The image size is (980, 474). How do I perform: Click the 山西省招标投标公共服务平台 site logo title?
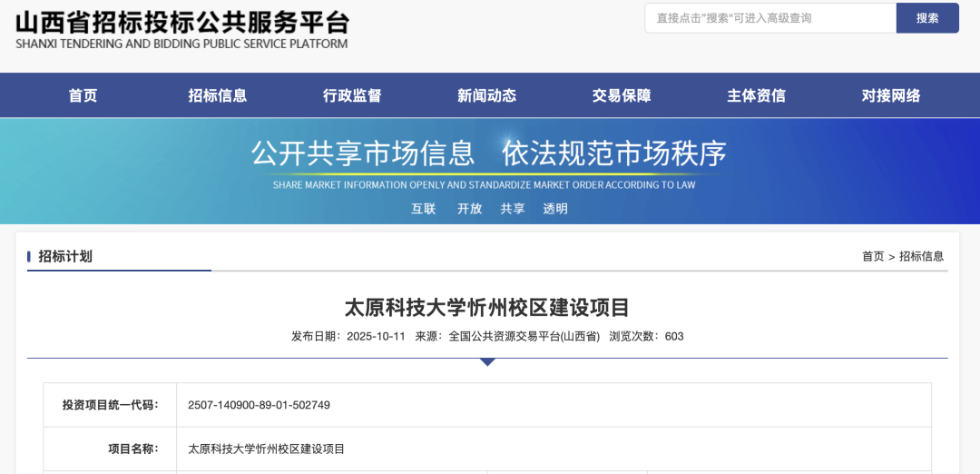pos(181,23)
